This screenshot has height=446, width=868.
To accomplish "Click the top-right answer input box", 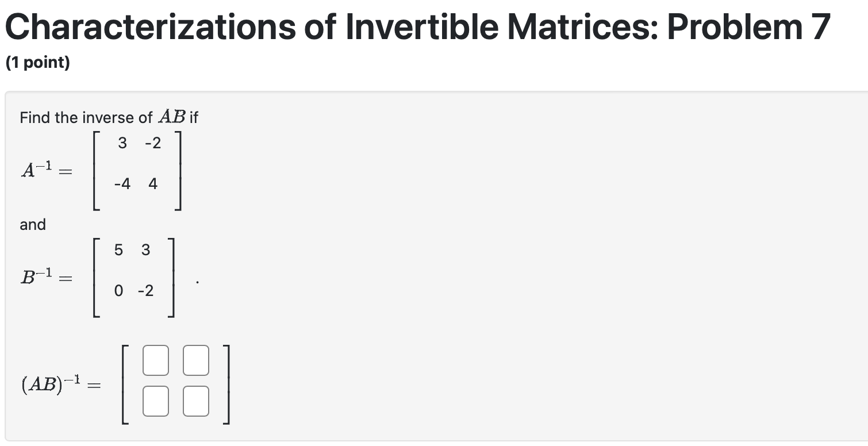I will (196, 360).
